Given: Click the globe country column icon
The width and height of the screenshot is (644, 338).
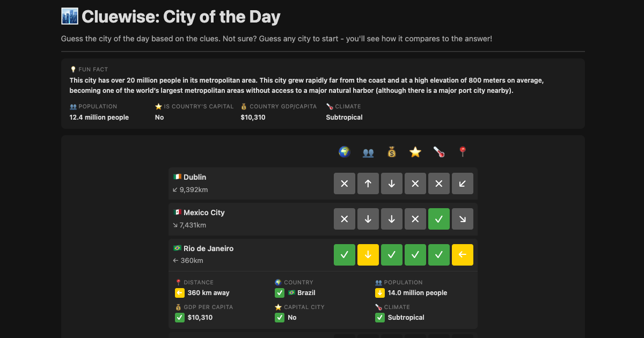Looking at the screenshot, I should pyautogui.click(x=344, y=152).
